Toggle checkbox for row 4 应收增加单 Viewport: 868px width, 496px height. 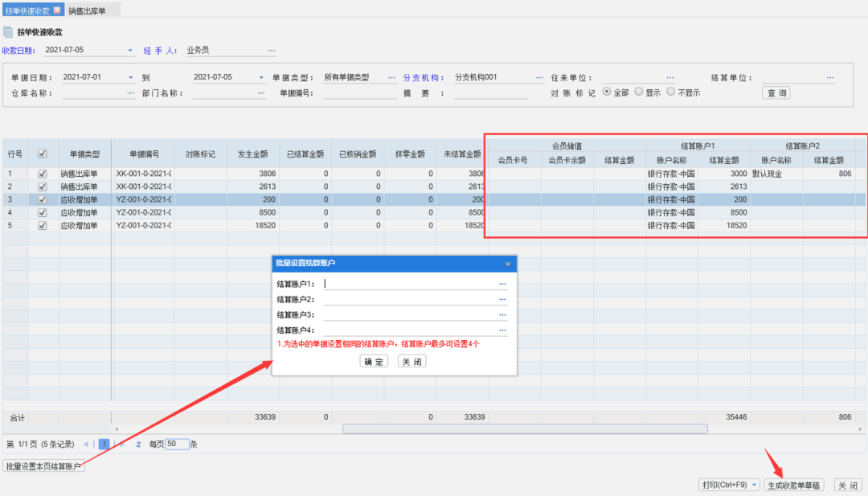[42, 212]
